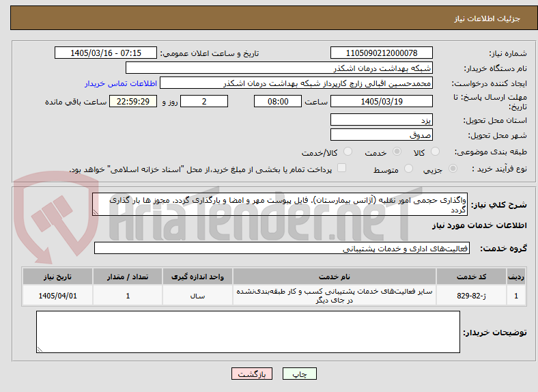The height and width of the screenshot is (392, 538).
Task: Click the اطلاعات خدمات مورد نیاز heading
Action: 479,225
